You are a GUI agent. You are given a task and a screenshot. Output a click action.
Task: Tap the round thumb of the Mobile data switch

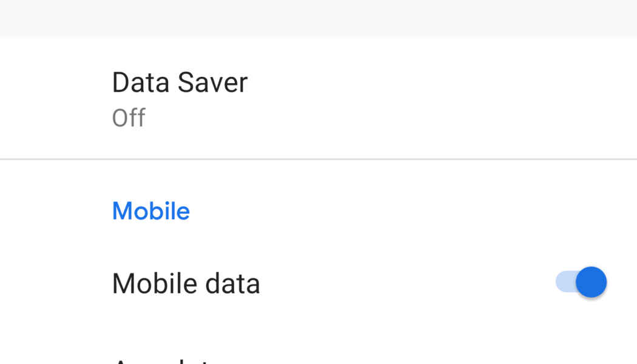pyautogui.click(x=591, y=282)
